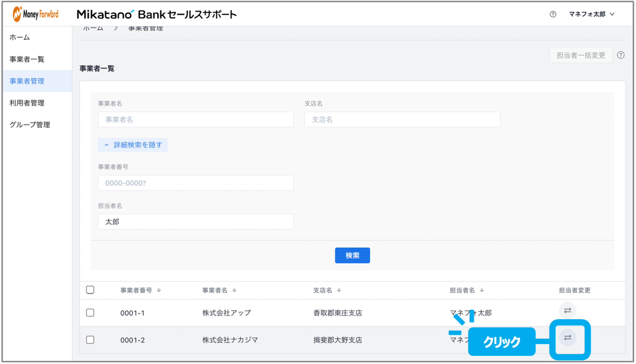The image size is (636, 364).
Task: Go to ホーム in the sidebar
Action: click(20, 37)
